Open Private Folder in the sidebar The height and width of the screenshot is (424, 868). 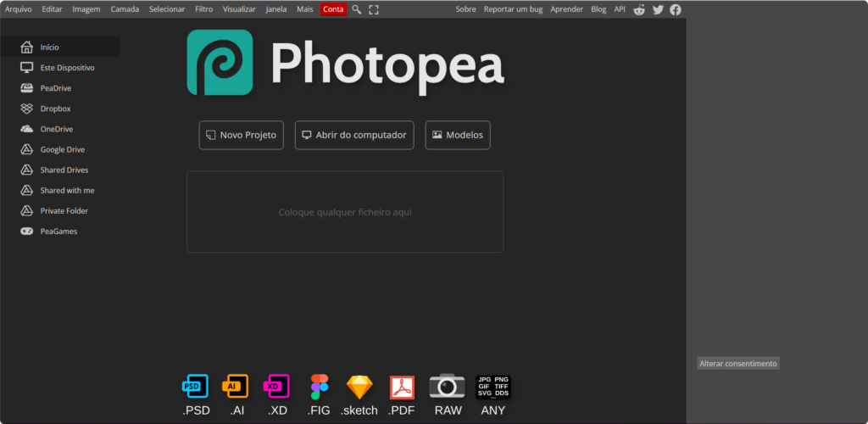pos(60,211)
